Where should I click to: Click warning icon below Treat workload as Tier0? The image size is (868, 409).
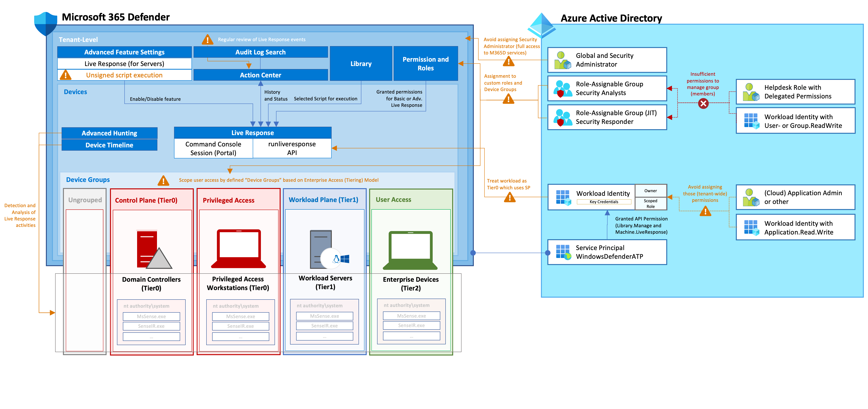pyautogui.click(x=510, y=197)
